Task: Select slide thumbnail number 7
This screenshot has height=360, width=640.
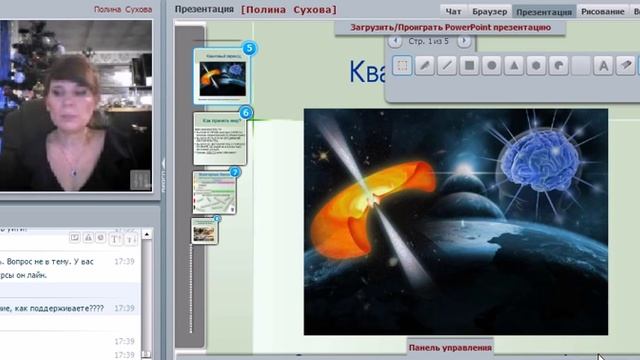Action: coord(214,193)
